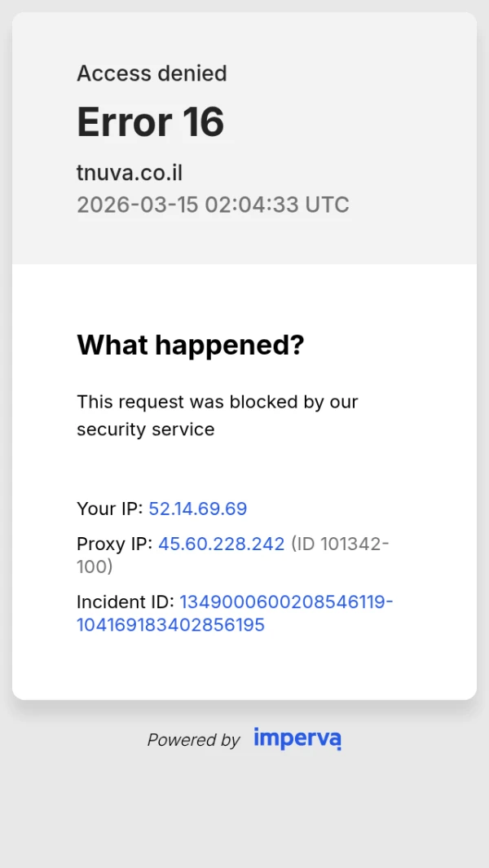Viewport: 489px width, 868px height.
Task: Click the Imperva logo
Action: pos(297,738)
